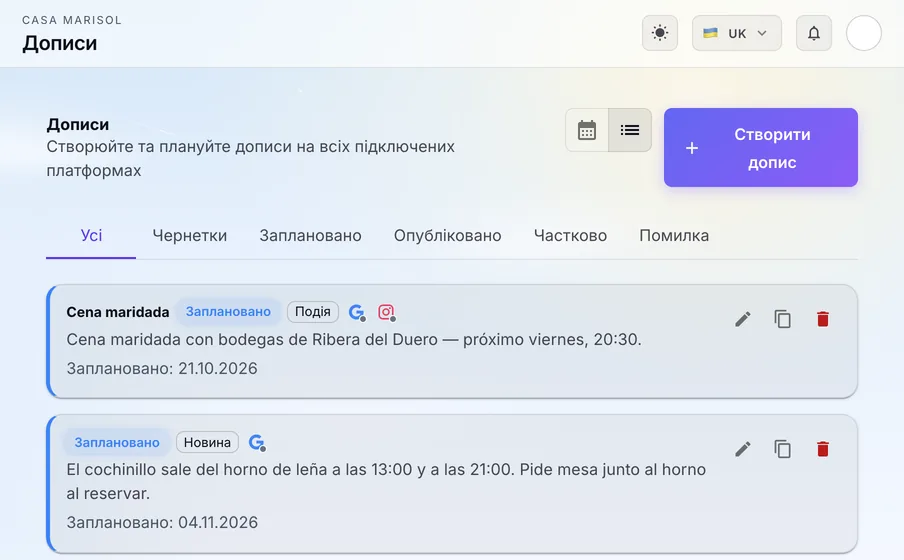Select the Помилка tab
Viewport: 904px width, 560px height.
(674, 235)
